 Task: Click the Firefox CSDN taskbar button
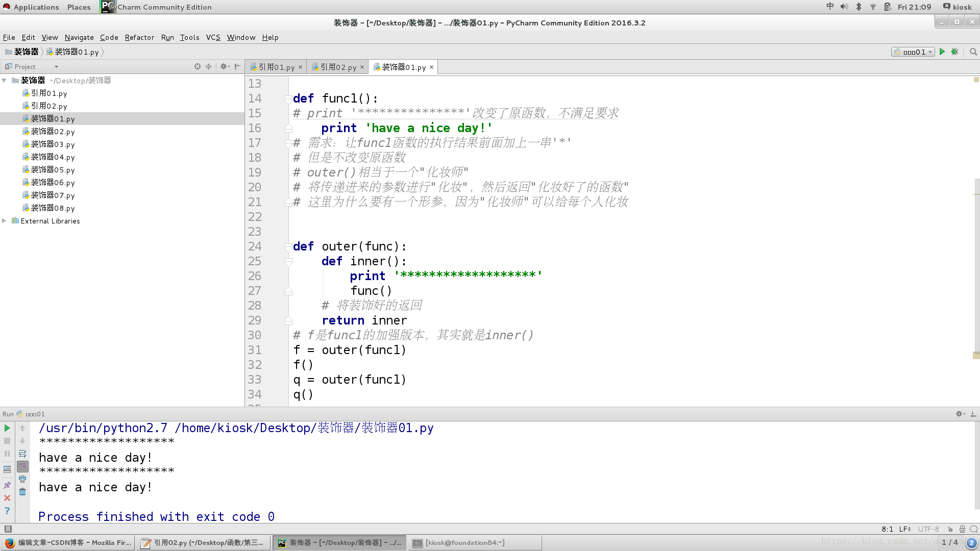coord(68,542)
